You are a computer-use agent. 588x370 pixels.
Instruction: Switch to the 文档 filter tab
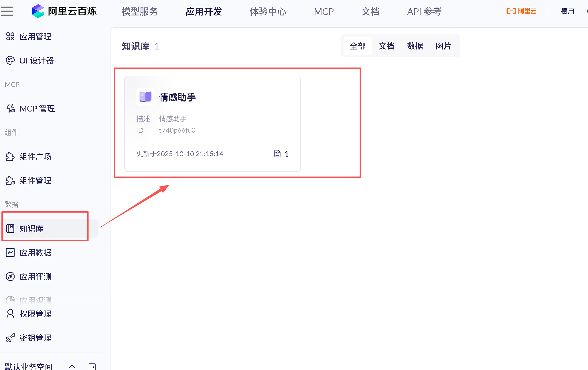point(386,46)
